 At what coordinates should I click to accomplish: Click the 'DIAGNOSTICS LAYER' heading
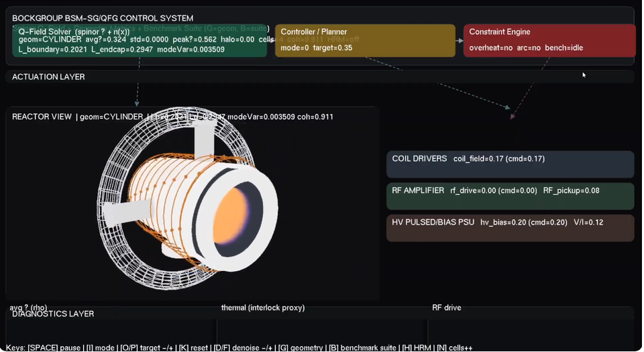pyautogui.click(x=53, y=314)
